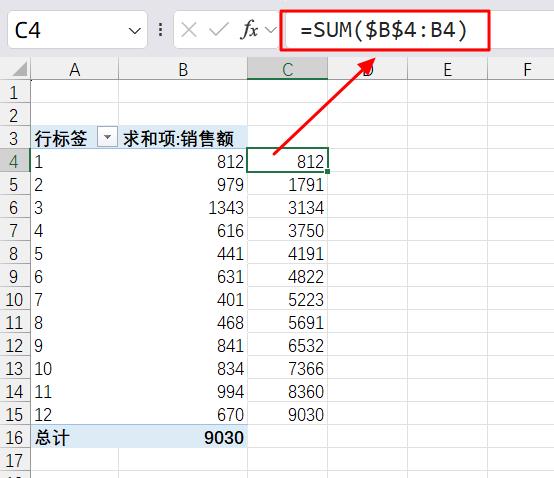Click cell B6 with value 1343
This screenshot has height=478, width=554.
click(x=183, y=207)
